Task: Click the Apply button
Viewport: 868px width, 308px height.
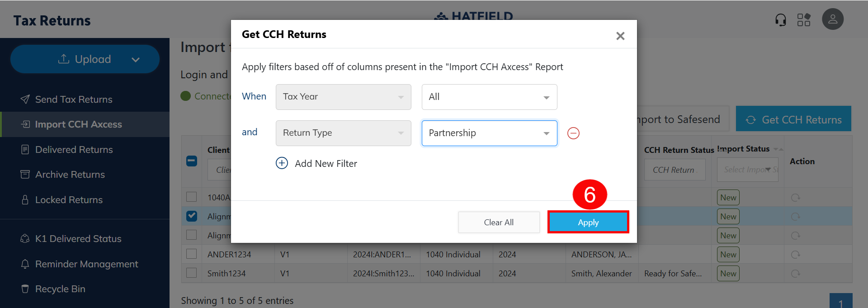Action: (588, 222)
